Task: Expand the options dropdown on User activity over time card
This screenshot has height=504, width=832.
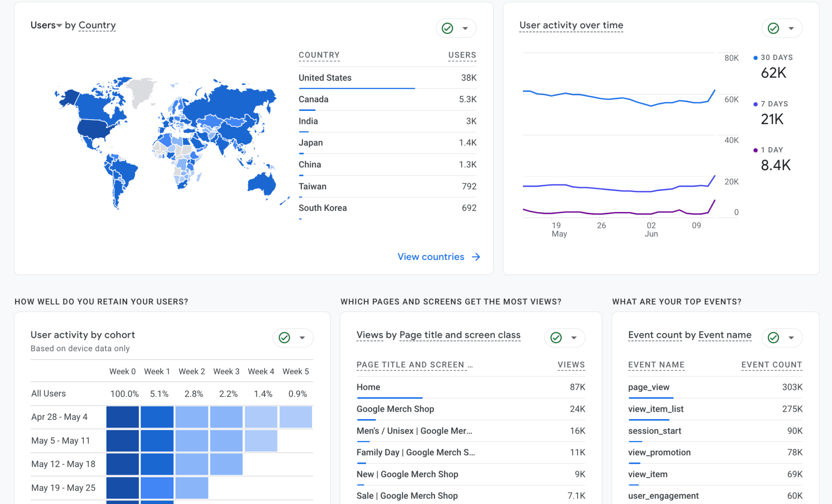Action: coord(791,28)
